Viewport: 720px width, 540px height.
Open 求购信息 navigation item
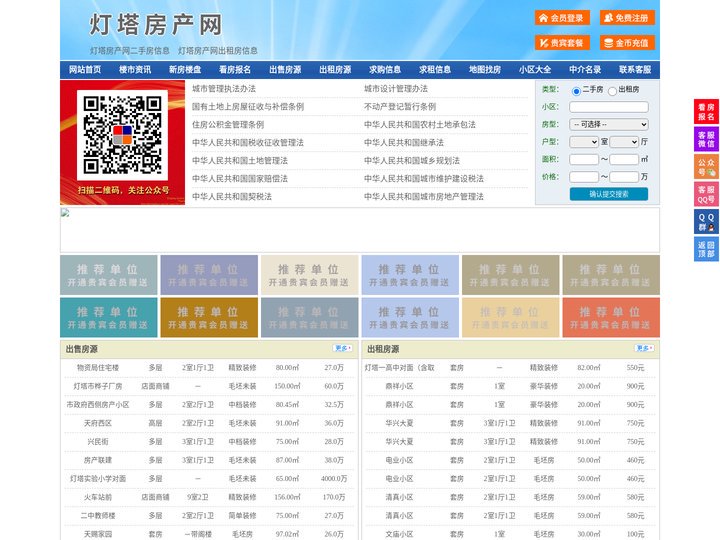pyautogui.click(x=385, y=70)
